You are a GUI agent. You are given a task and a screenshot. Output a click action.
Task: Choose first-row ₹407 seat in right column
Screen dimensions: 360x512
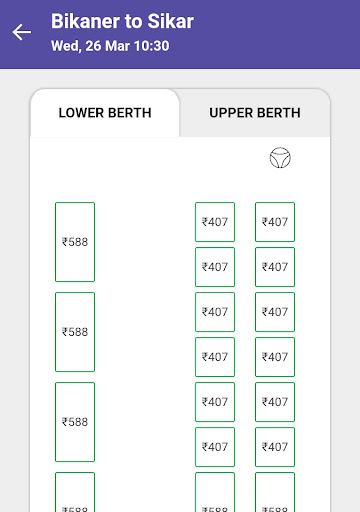click(x=275, y=222)
